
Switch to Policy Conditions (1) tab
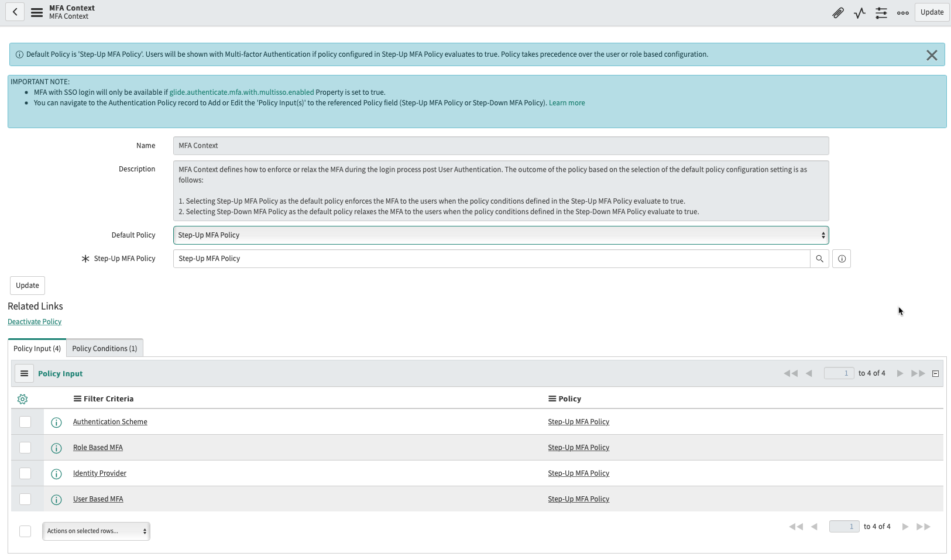[x=105, y=348]
